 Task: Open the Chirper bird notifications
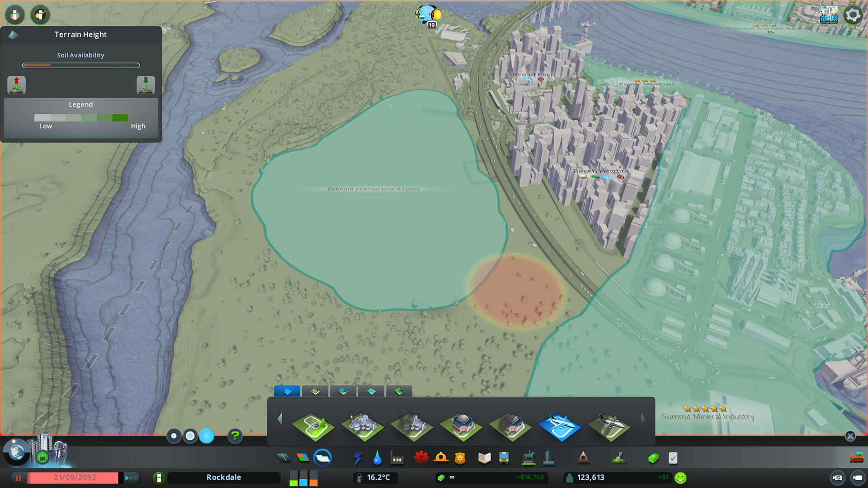point(428,15)
